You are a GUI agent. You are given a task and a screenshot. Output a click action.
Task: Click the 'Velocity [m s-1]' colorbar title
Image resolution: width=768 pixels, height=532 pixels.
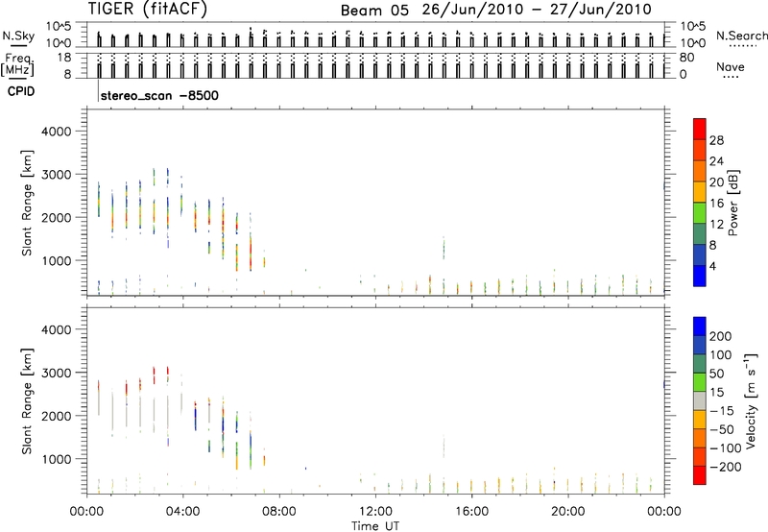point(751,400)
